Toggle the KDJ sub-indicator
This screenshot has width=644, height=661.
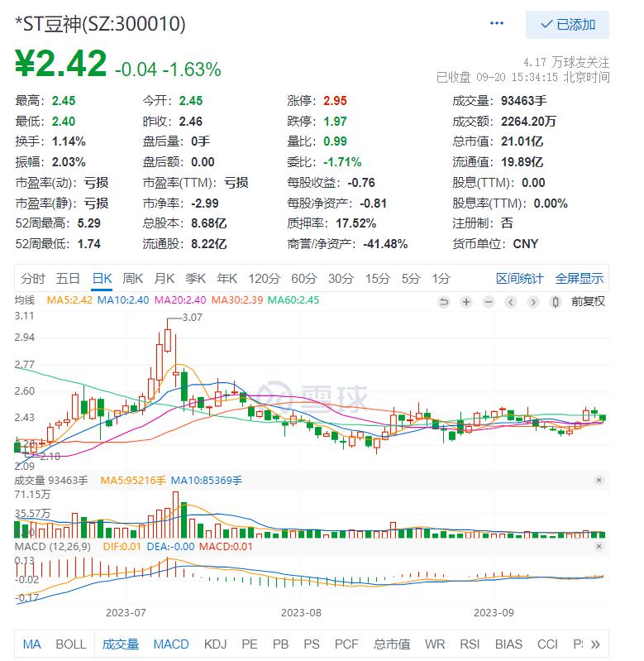point(215,644)
